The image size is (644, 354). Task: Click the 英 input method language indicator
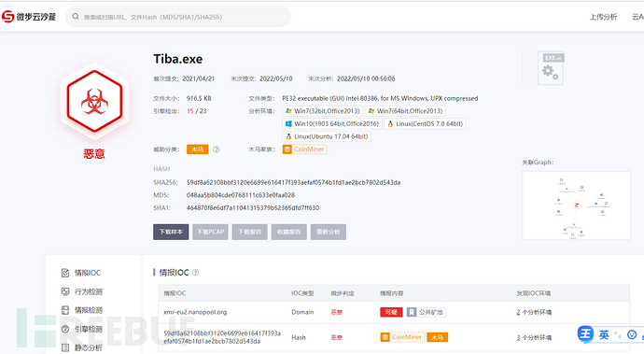pyautogui.click(x=604, y=335)
